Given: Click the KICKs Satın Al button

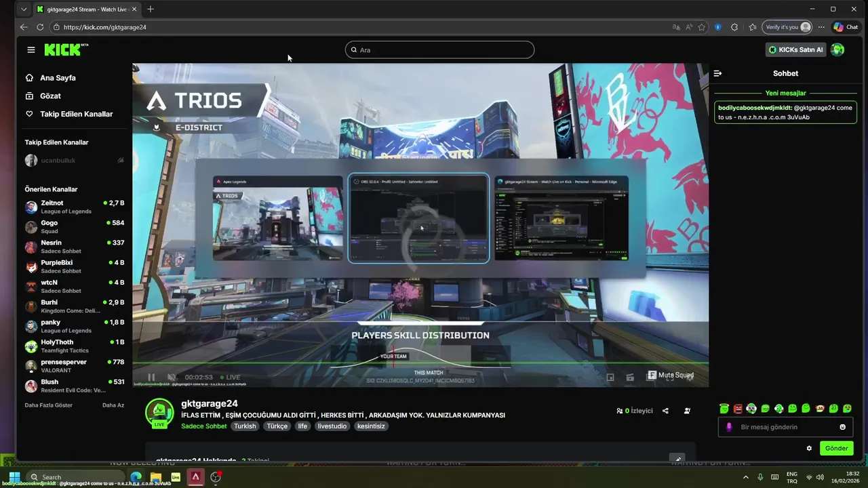Looking at the screenshot, I should pyautogui.click(x=795, y=49).
